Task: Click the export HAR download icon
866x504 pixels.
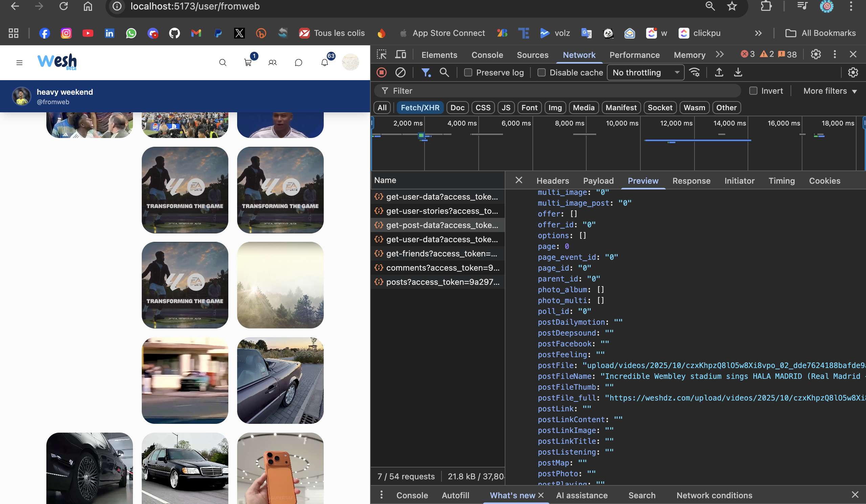Action: pyautogui.click(x=738, y=72)
